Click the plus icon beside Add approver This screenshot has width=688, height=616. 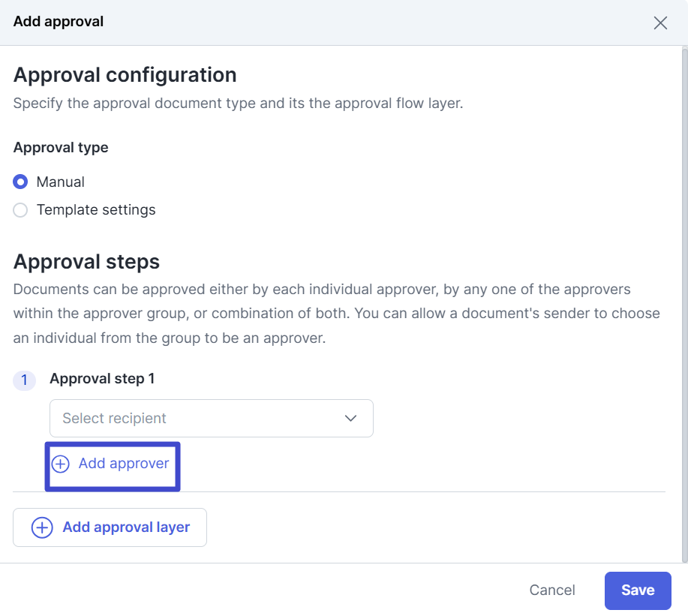[61, 464]
